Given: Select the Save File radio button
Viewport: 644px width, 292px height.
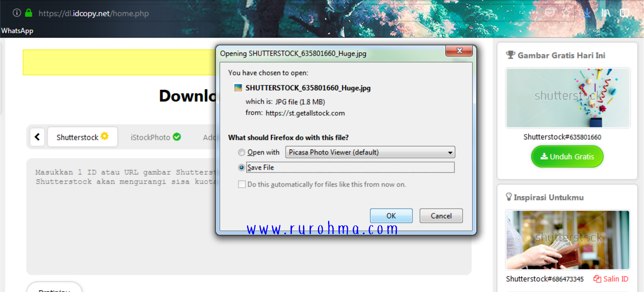Looking at the screenshot, I should pos(242,167).
